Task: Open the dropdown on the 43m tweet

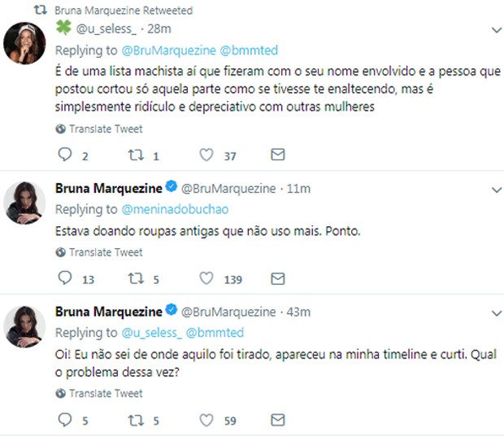Action: pos(497,312)
